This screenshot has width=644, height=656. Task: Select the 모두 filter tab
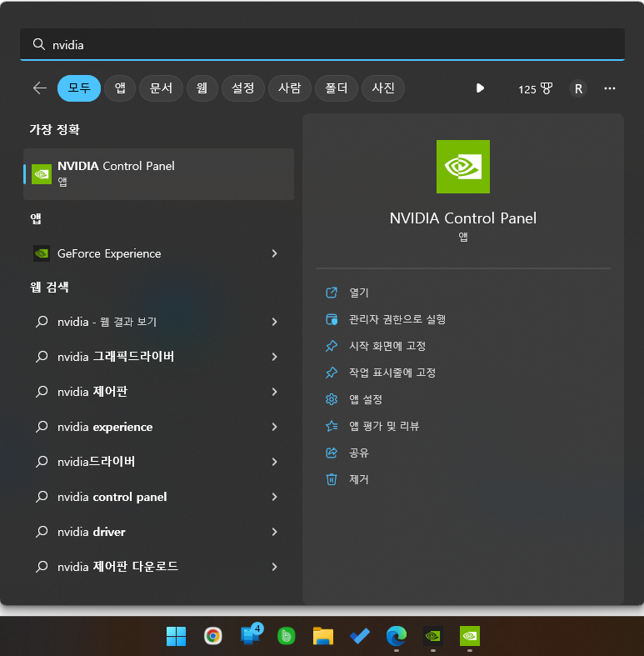click(x=79, y=88)
